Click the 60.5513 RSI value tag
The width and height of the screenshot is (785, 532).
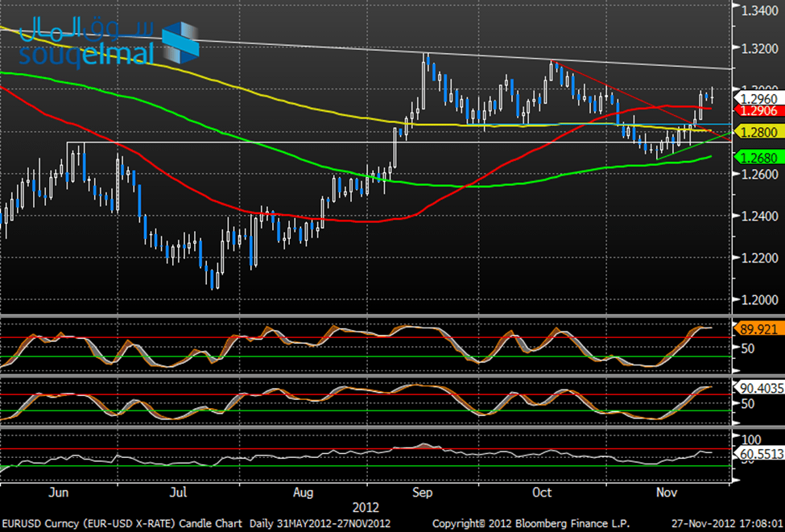click(x=757, y=454)
